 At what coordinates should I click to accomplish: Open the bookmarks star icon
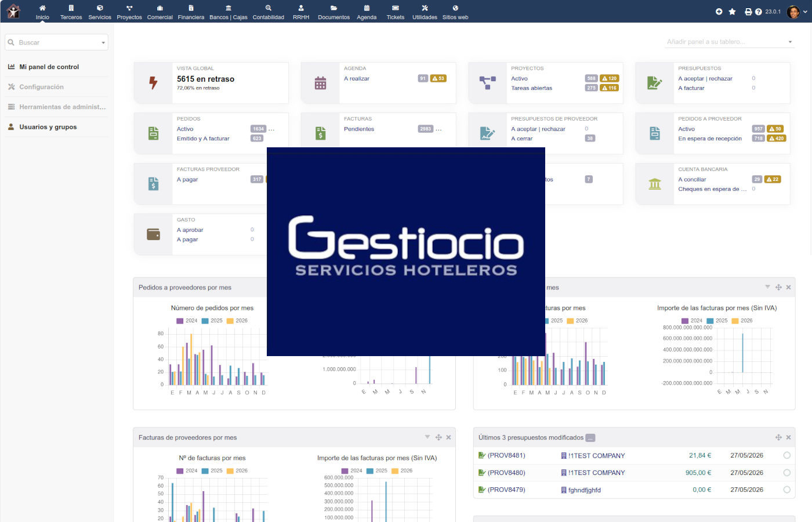[732, 12]
